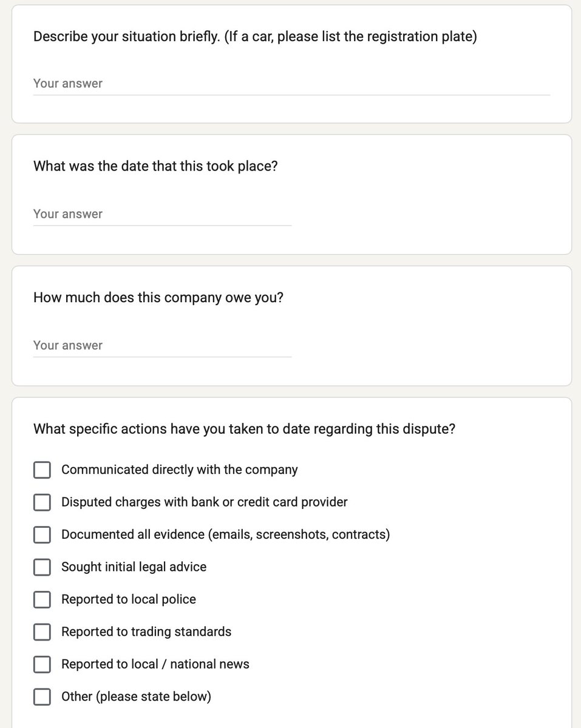Click the label text 'Other (please state below)'
The image size is (581, 728).
pyautogui.click(x=136, y=696)
